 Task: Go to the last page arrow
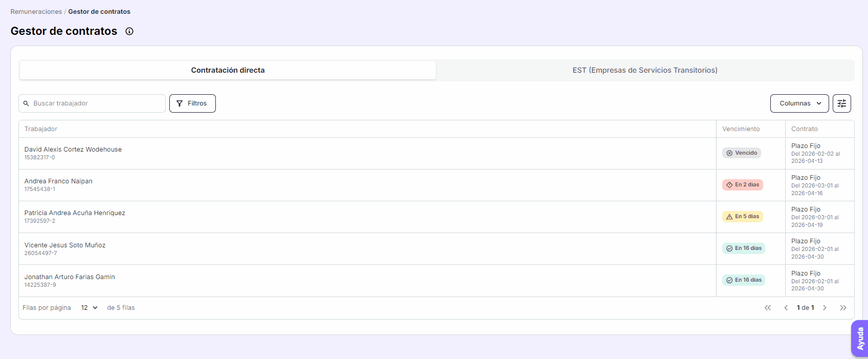(x=843, y=308)
